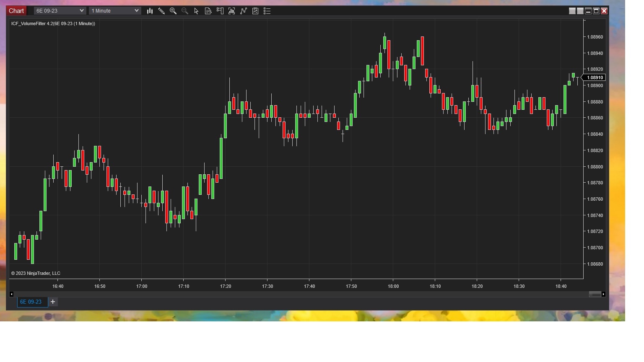Viewport: 644px width, 362px height.
Task: Select the 6E 09-23 tab
Action: (x=32, y=302)
